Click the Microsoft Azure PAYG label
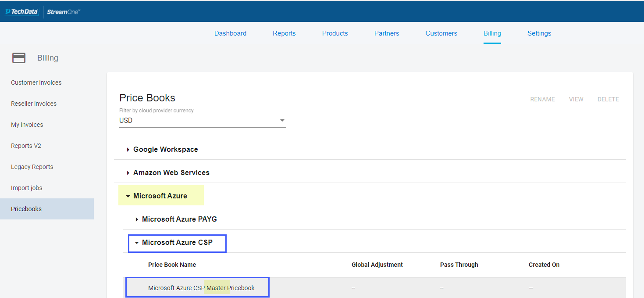The width and height of the screenshot is (644, 298). click(x=179, y=219)
